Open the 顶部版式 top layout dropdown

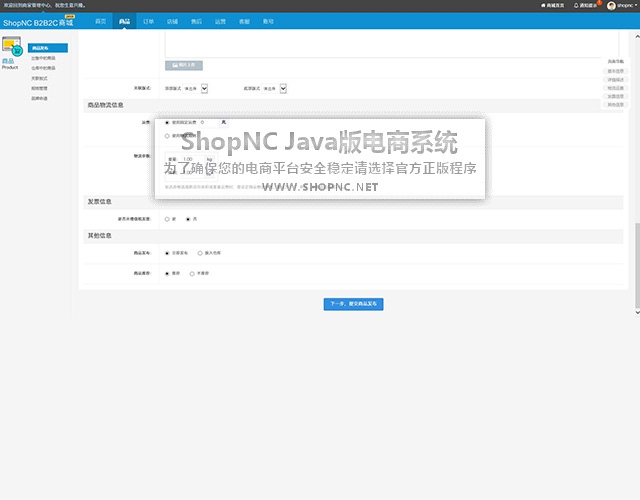(196, 89)
